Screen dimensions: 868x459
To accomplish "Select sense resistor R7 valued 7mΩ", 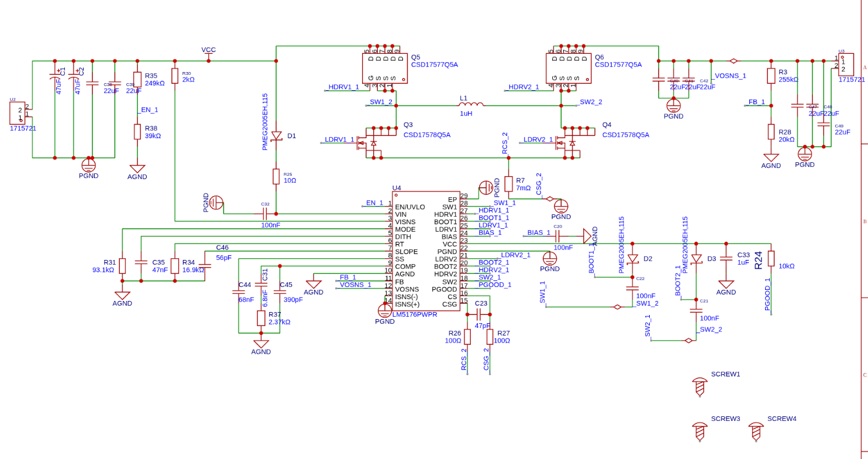I will click(507, 184).
